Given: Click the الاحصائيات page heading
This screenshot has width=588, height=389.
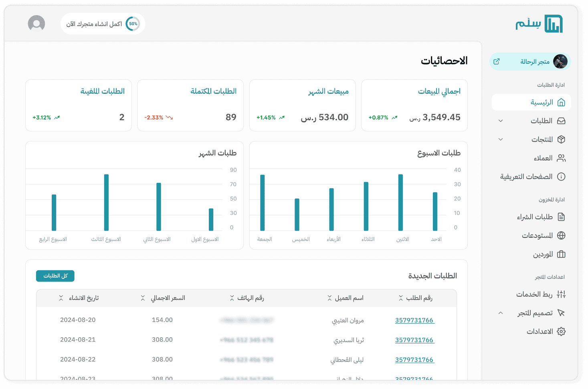Looking at the screenshot, I should coord(444,61).
